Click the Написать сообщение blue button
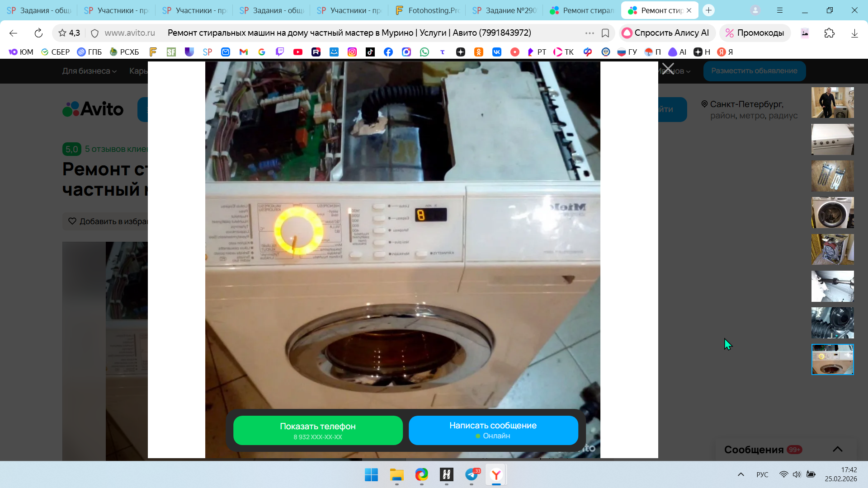 (493, 430)
